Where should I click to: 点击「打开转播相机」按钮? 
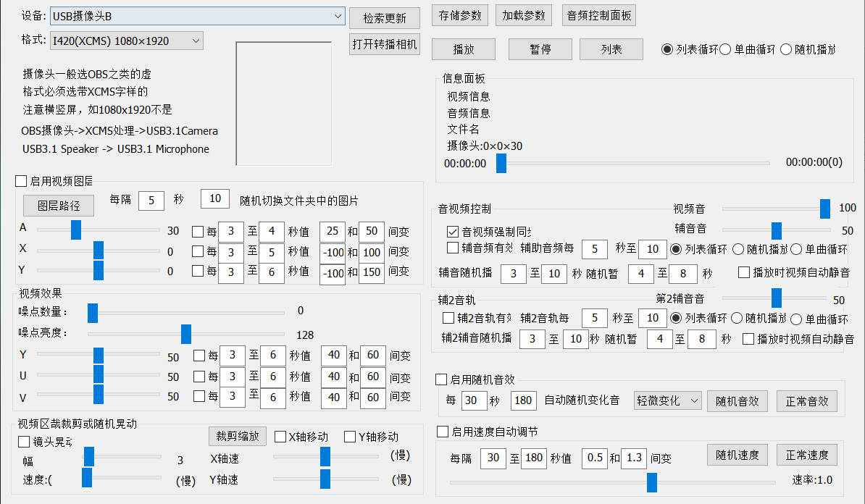[x=384, y=43]
